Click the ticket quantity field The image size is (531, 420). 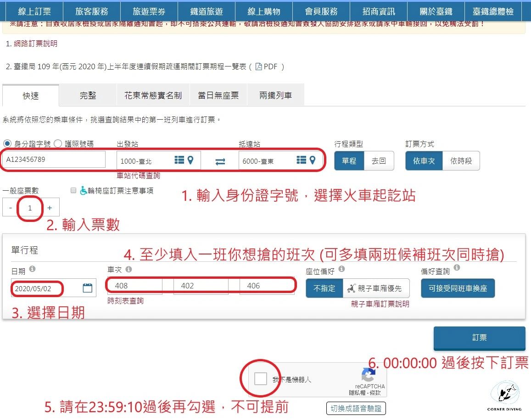click(x=30, y=207)
